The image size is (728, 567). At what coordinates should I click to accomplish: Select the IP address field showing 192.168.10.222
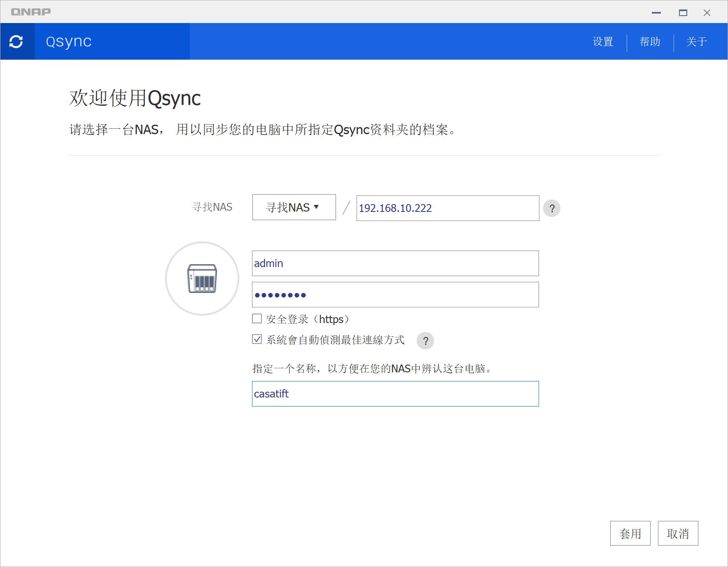pos(447,208)
